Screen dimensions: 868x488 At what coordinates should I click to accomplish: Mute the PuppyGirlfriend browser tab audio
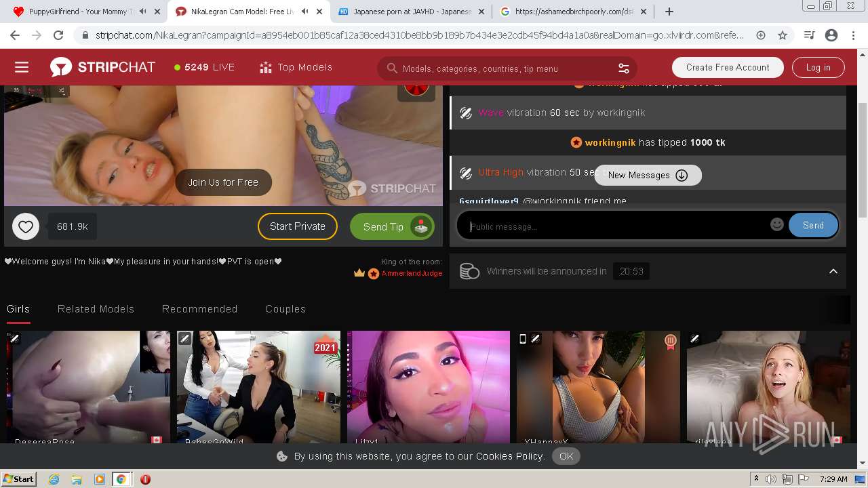point(142,12)
